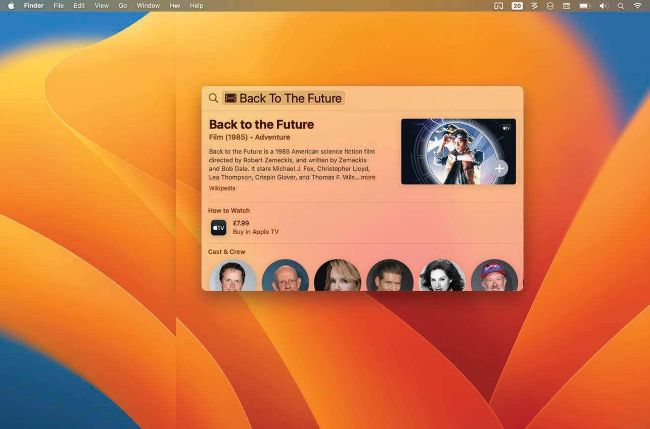Screen dimensions: 650x429
Task: Open the Help menu
Action: (196, 6)
